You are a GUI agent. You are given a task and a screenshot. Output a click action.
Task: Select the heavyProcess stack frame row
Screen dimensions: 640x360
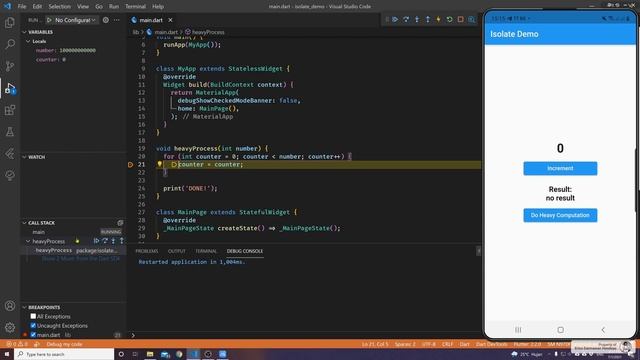pyautogui.click(x=74, y=250)
